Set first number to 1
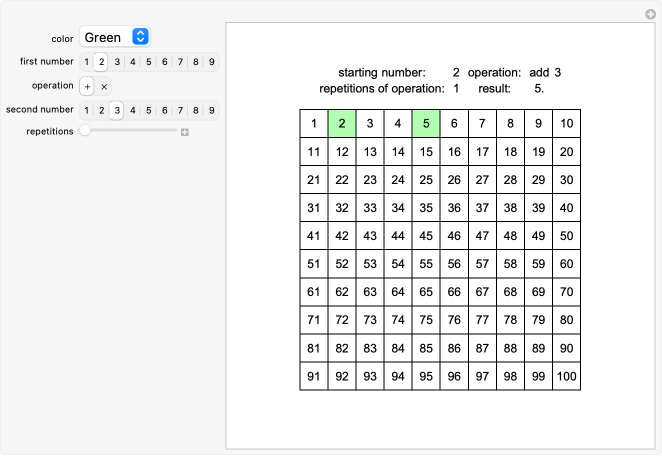Image resolution: width=662 pixels, height=456 pixels. (87, 62)
